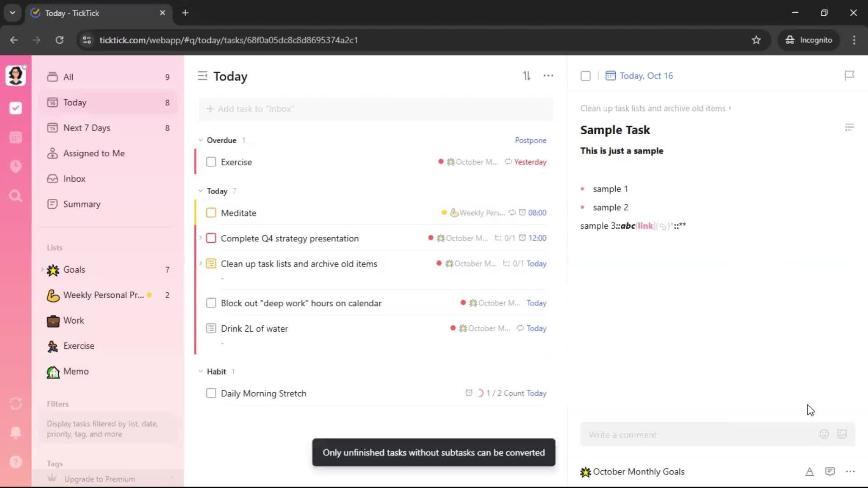Open the comments icon in task footer
Viewport: 868px width, 488px height.
[x=830, y=472]
